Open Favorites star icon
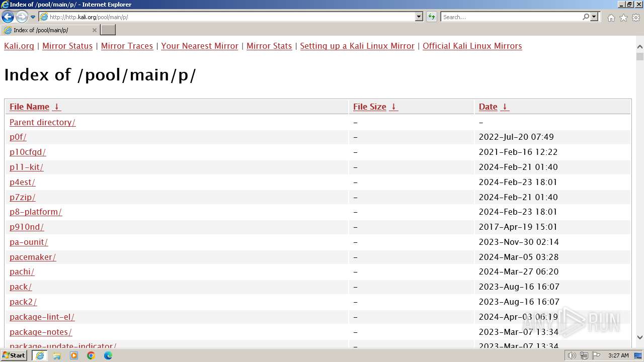 pyautogui.click(x=623, y=18)
